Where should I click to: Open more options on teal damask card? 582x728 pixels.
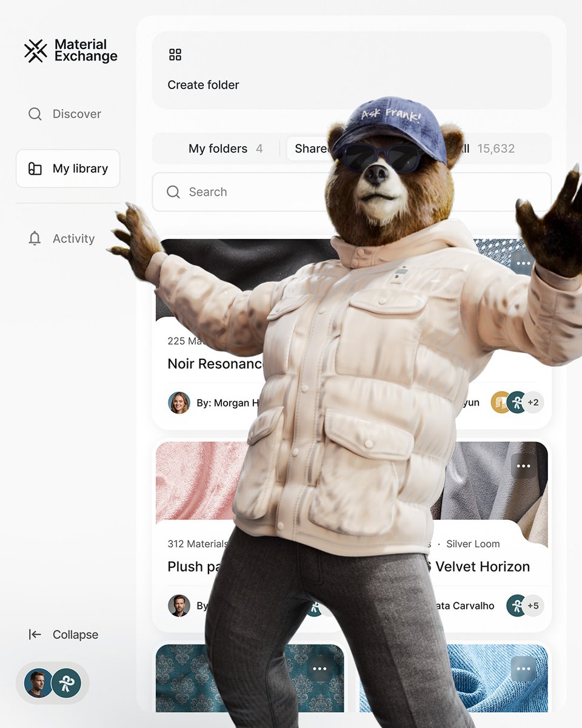319,669
